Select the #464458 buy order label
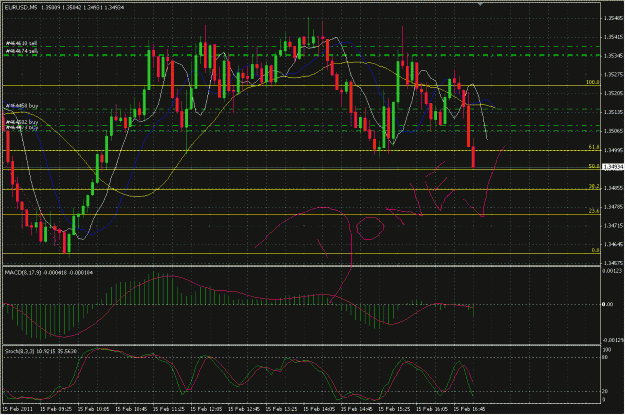The width and height of the screenshot is (625, 415). [22, 106]
